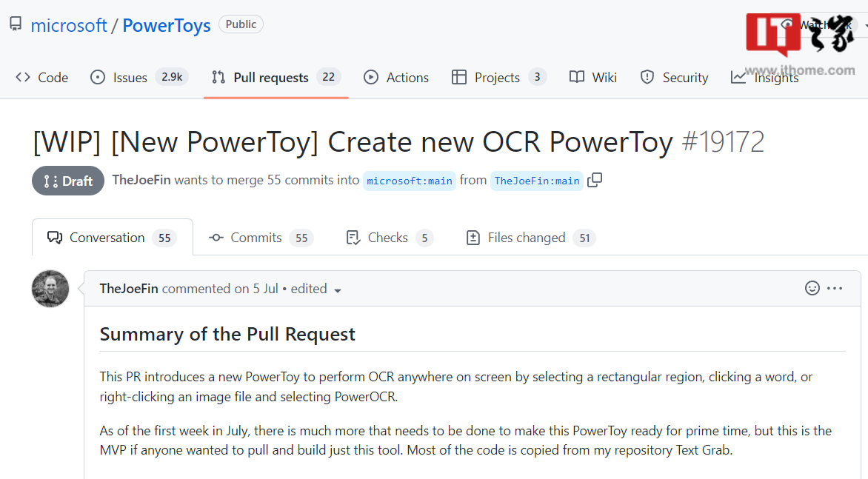Click TheJoeFin comment author name

coord(129,289)
